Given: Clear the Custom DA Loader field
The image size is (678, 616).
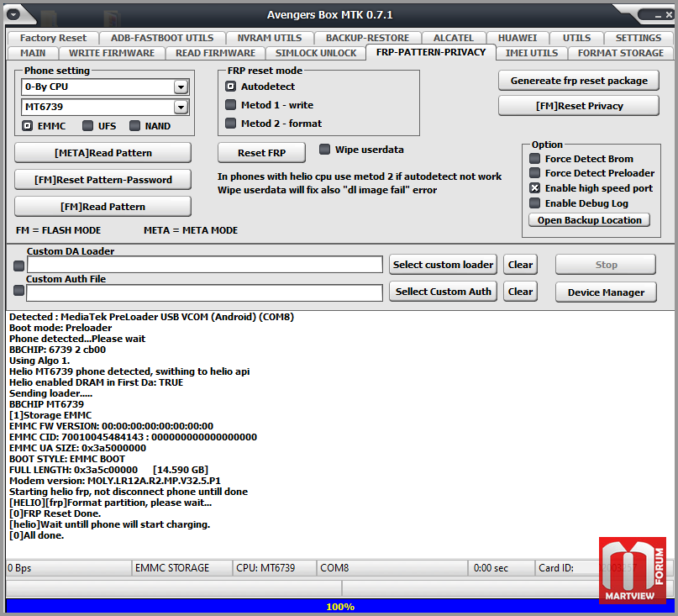Looking at the screenshot, I should point(520,265).
